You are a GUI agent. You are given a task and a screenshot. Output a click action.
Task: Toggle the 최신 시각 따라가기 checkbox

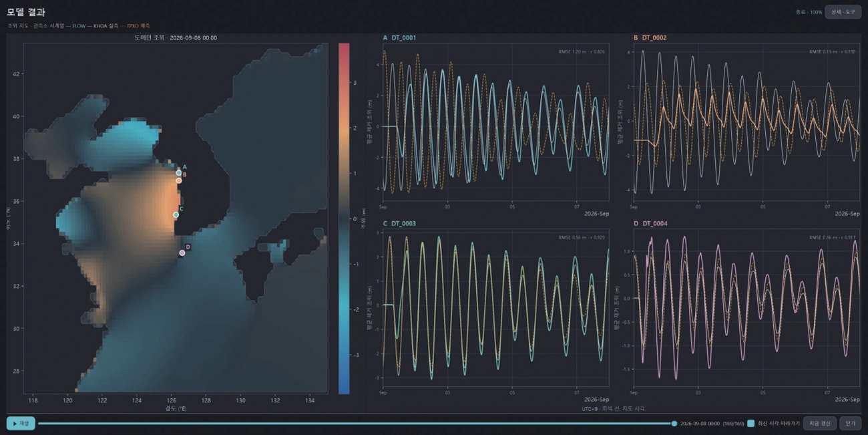click(751, 424)
